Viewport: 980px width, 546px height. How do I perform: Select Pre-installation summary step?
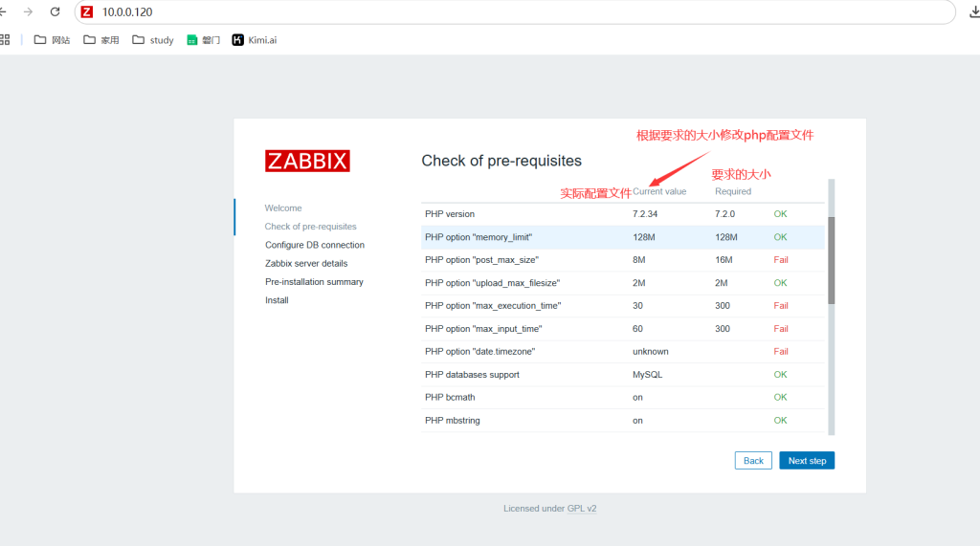point(314,282)
